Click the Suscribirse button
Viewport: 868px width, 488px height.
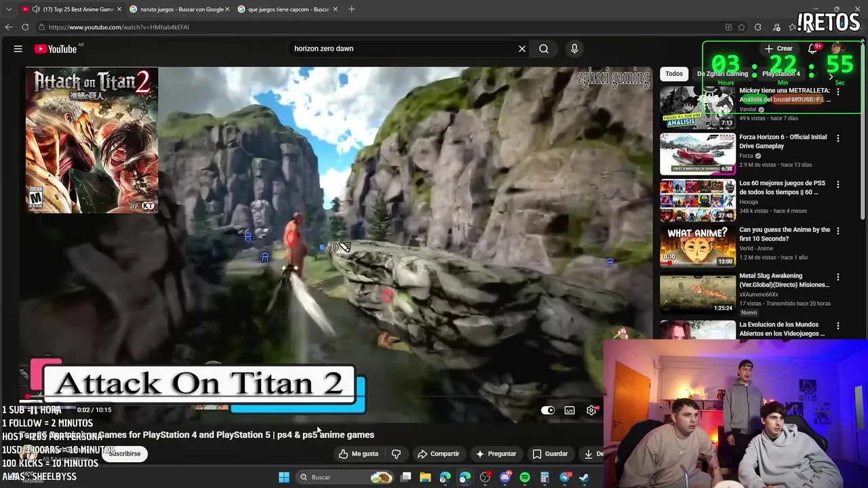125,453
